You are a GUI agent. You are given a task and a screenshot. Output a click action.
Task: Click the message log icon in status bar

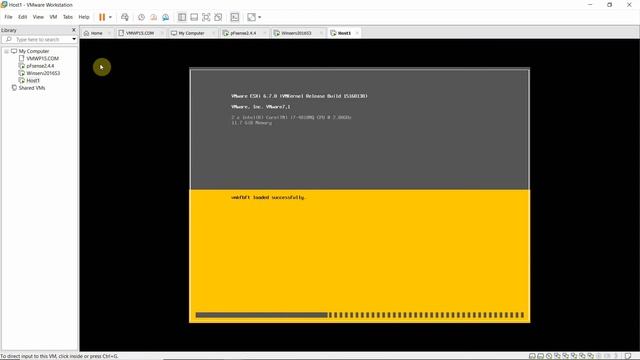click(x=628, y=356)
